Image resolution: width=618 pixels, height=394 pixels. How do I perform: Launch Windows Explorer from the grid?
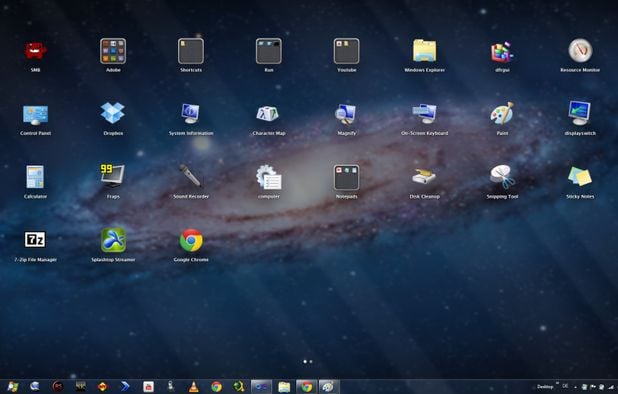click(x=424, y=51)
